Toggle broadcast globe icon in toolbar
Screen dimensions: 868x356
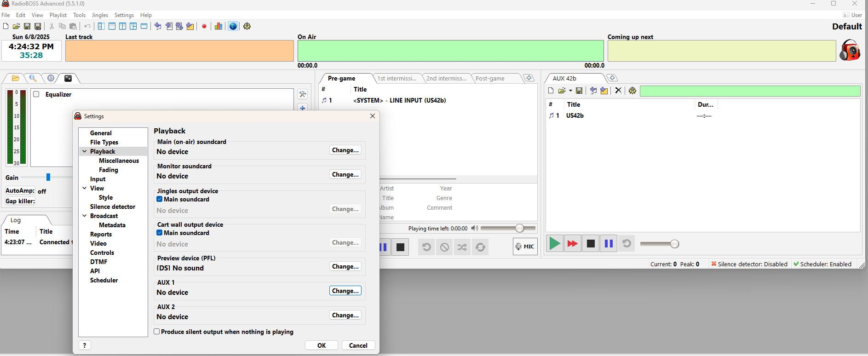233,26
